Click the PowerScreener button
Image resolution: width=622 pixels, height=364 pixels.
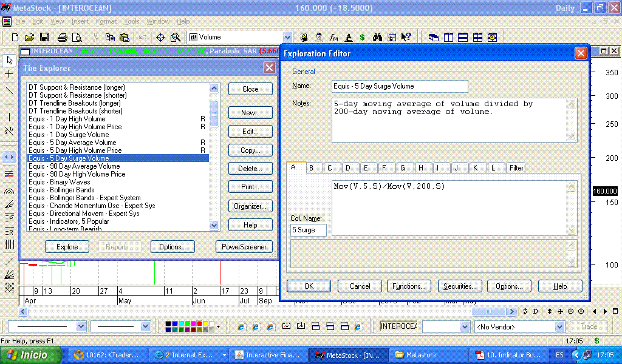[x=244, y=247]
